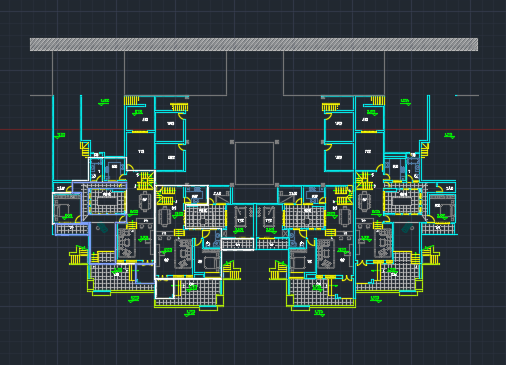This screenshot has width=506, height=365.
Task: Select the right elevator shaft in the core
Action: click(x=269, y=220)
